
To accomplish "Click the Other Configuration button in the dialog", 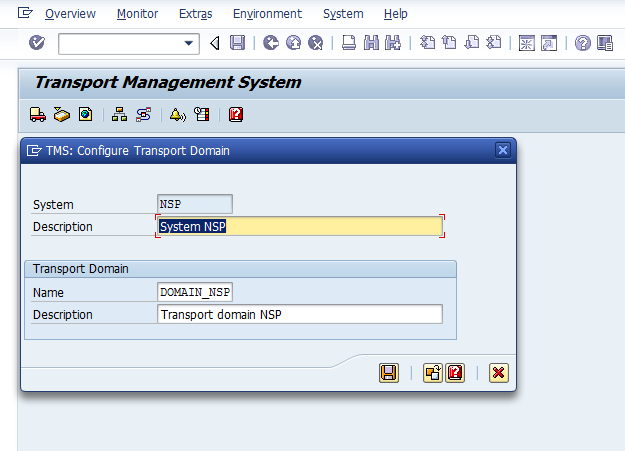I will (433, 373).
